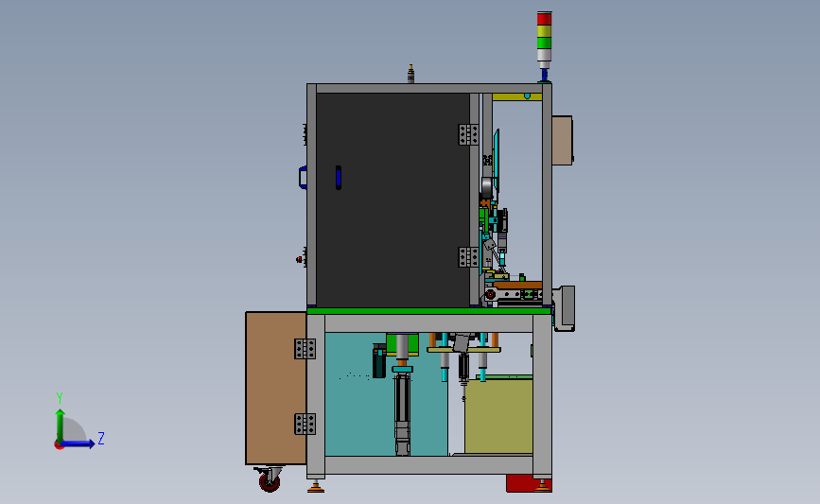
Task: Select the blue handle on the black door
Action: pyautogui.click(x=339, y=177)
